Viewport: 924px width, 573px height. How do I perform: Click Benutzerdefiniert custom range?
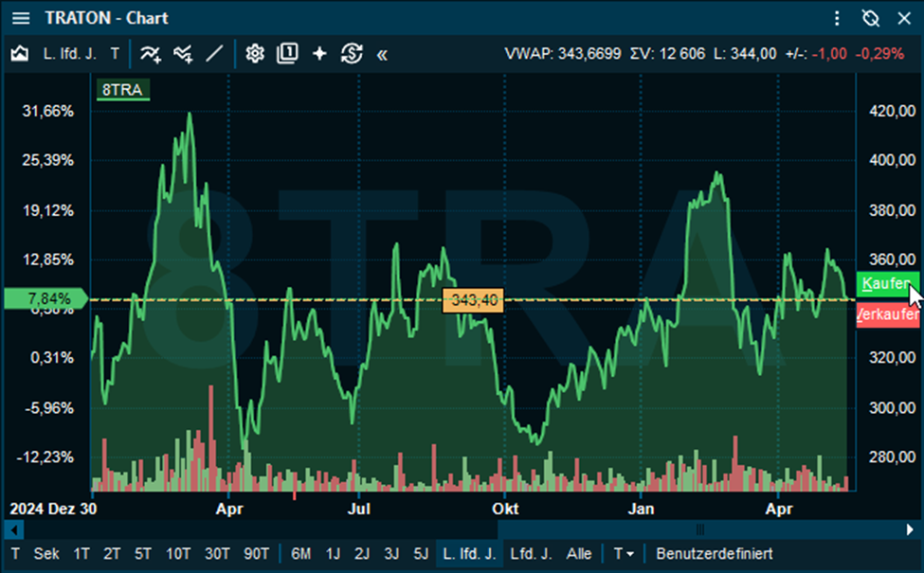(715, 554)
